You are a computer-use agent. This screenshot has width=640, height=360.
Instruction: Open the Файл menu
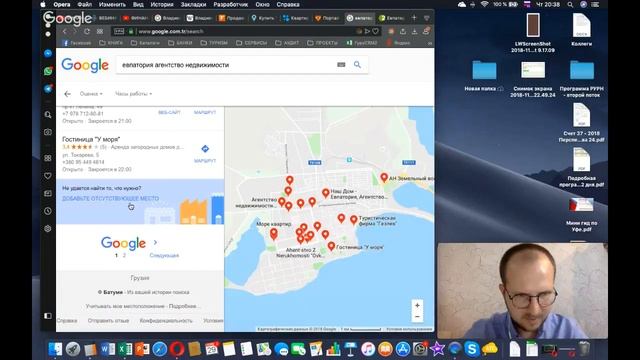(x=84, y=4)
